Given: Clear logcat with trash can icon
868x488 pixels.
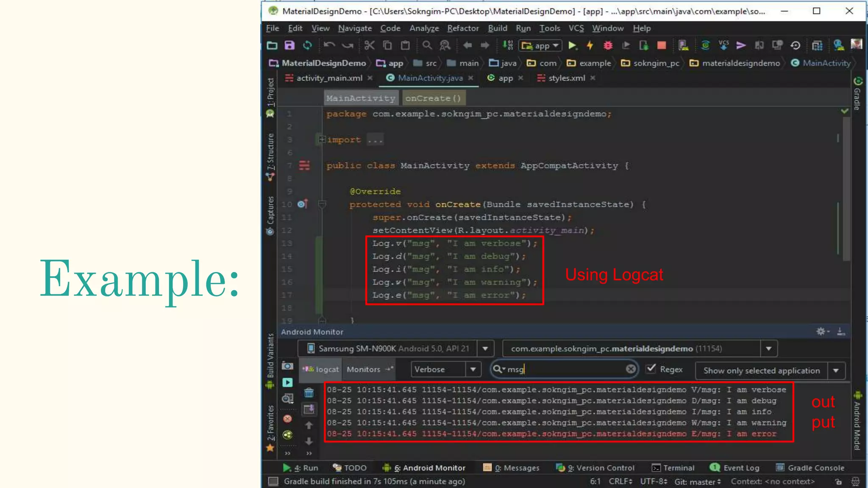Looking at the screenshot, I should coord(309,393).
